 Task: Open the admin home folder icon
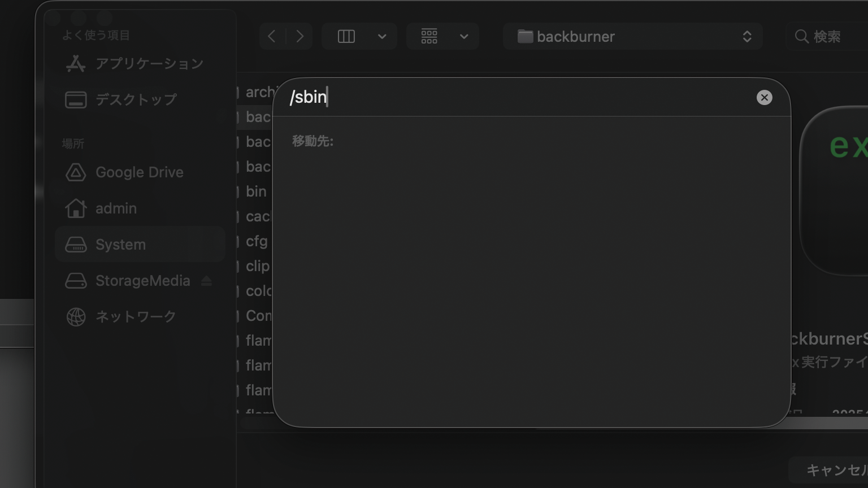click(76, 208)
